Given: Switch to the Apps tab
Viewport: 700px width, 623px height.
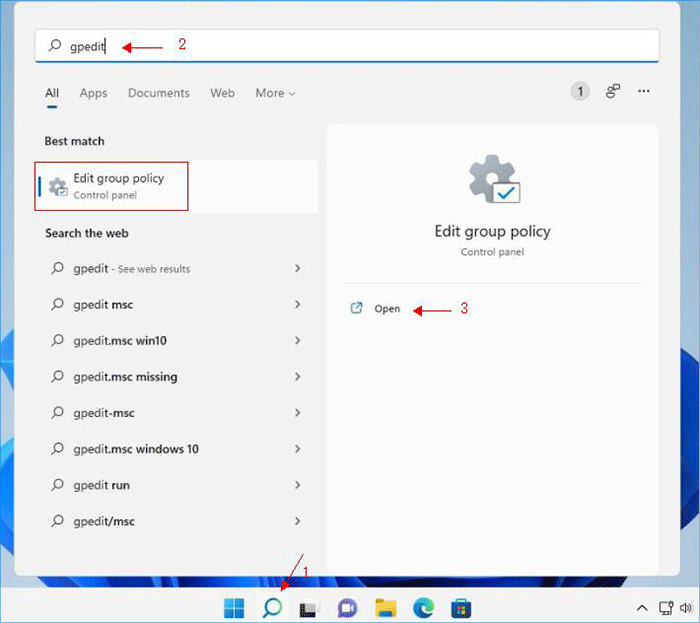Looking at the screenshot, I should (x=93, y=93).
